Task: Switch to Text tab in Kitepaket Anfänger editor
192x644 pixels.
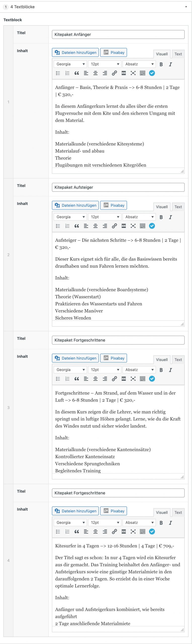Action: coord(178,54)
